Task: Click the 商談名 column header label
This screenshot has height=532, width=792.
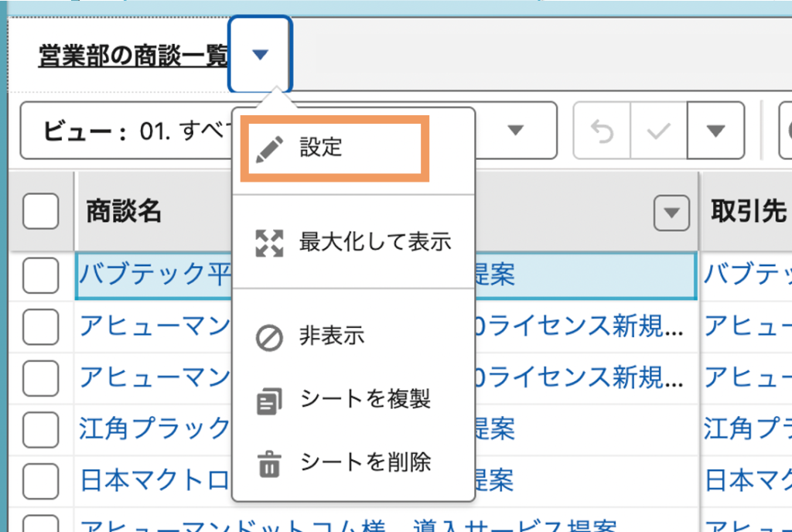Action: [124, 213]
